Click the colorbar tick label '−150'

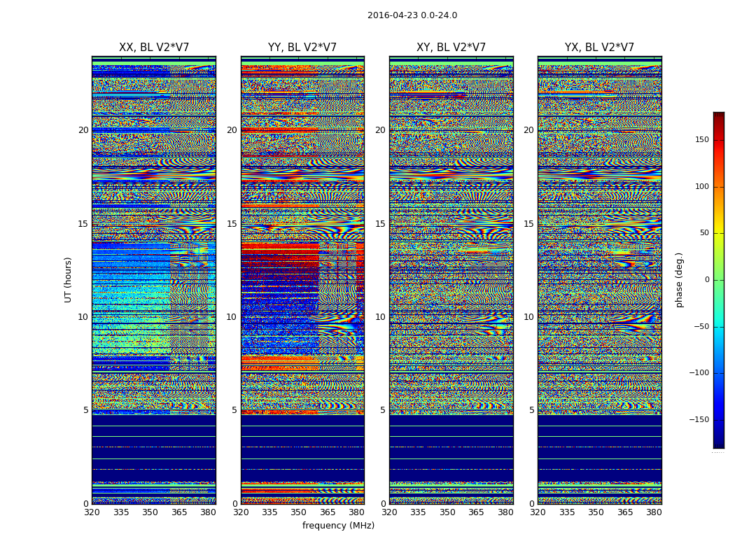[699, 419]
